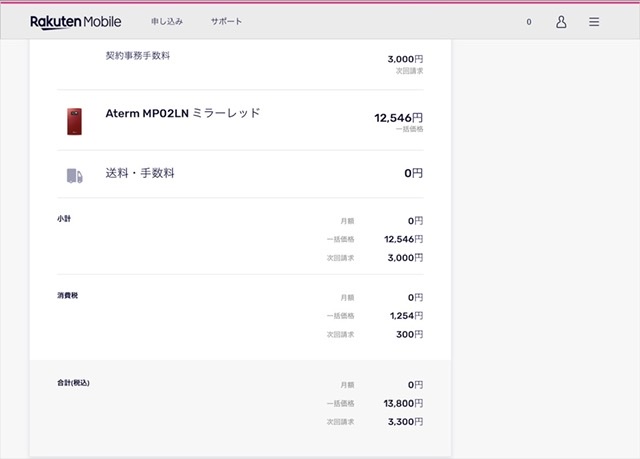
Task: Click the 契約事務手数料 label
Action: [138, 55]
